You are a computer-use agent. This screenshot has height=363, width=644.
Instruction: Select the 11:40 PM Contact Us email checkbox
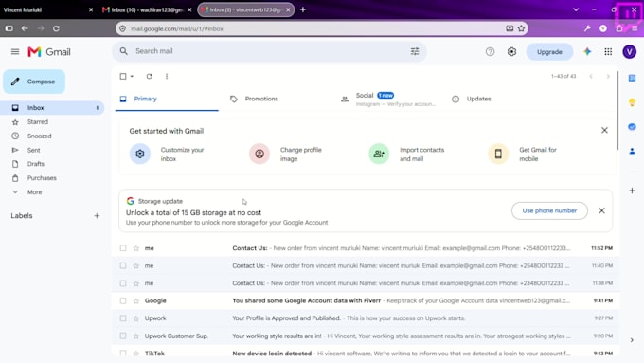click(x=123, y=265)
